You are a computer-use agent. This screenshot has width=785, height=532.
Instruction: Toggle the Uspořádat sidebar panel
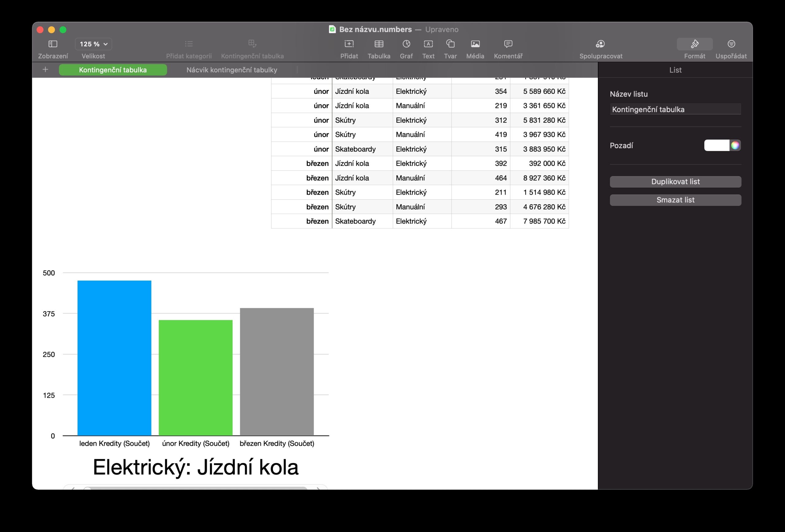pos(731,44)
